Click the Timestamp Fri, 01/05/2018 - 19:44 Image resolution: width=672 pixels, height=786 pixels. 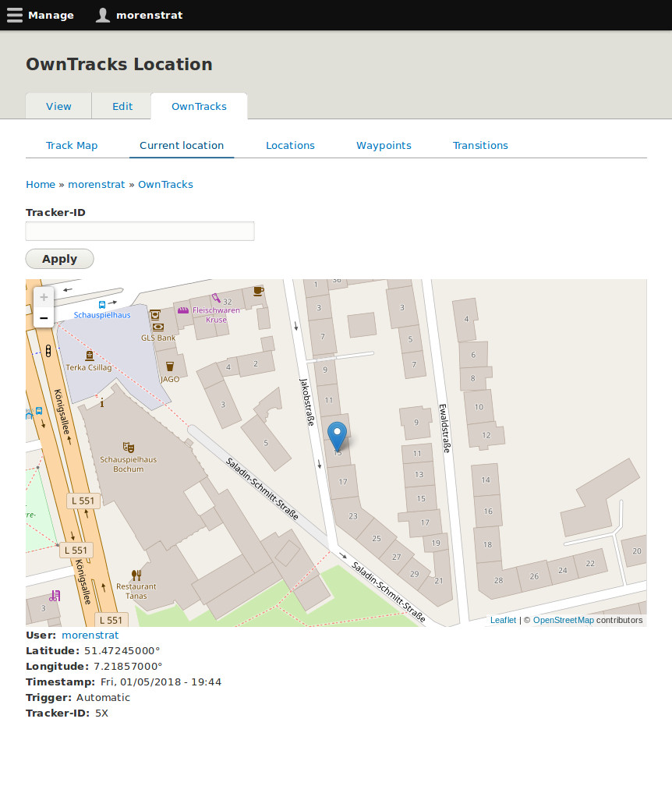[x=161, y=682]
